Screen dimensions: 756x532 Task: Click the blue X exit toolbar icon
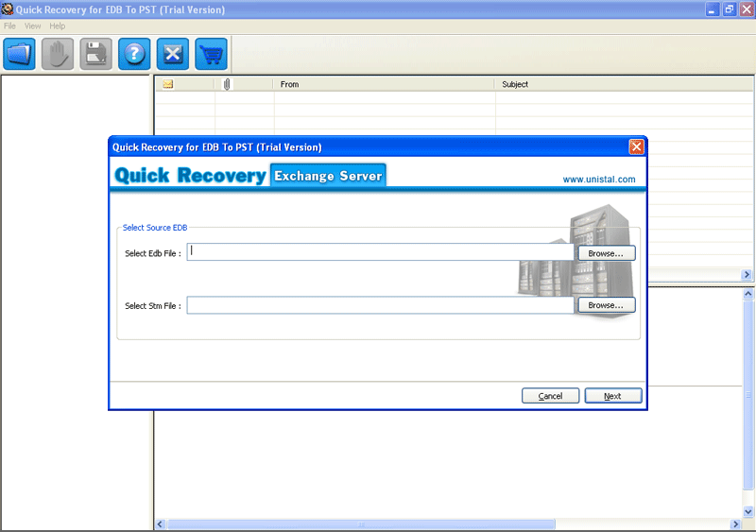tap(172, 53)
